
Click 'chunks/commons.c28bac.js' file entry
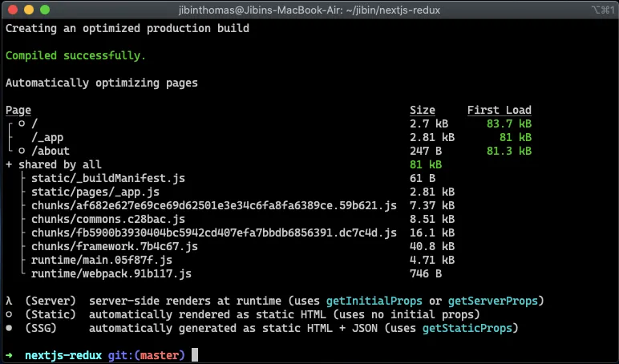point(108,219)
